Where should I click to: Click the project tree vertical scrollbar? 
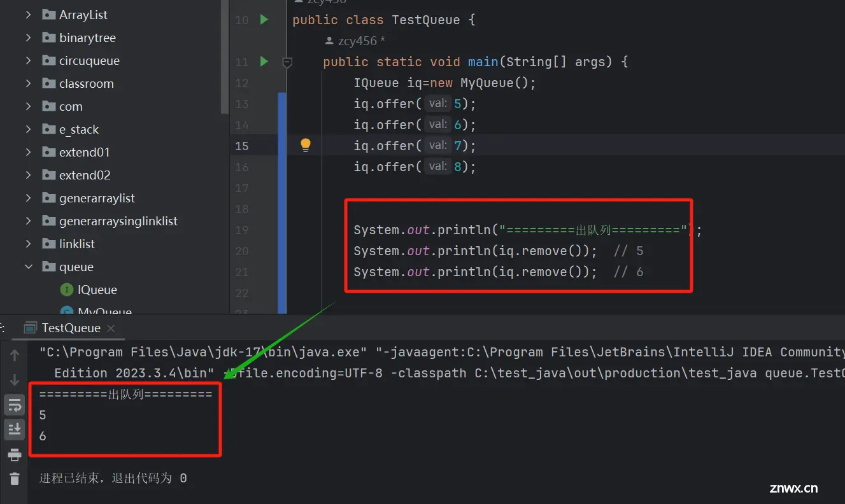pos(224,57)
